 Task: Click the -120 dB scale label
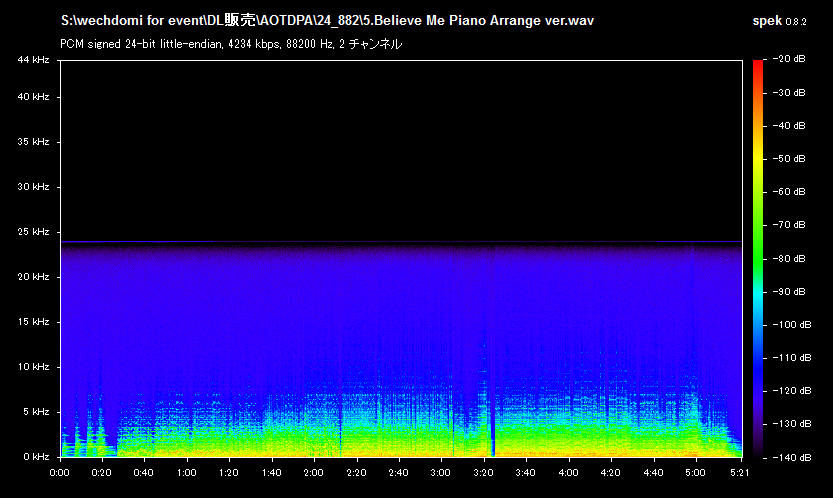792,391
